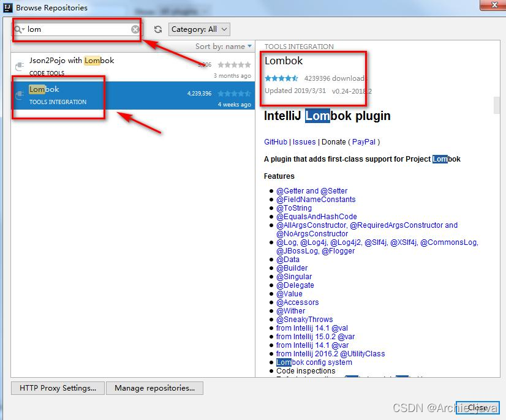Click 'IntelliJ Lombok plugin' heading
This screenshot has width=506, height=420.
pyautogui.click(x=327, y=116)
